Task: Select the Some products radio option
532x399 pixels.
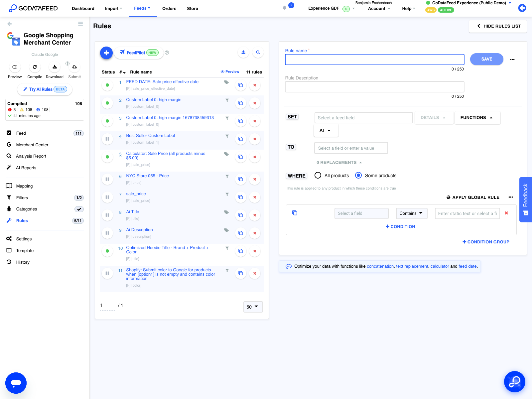Action: coord(358,176)
